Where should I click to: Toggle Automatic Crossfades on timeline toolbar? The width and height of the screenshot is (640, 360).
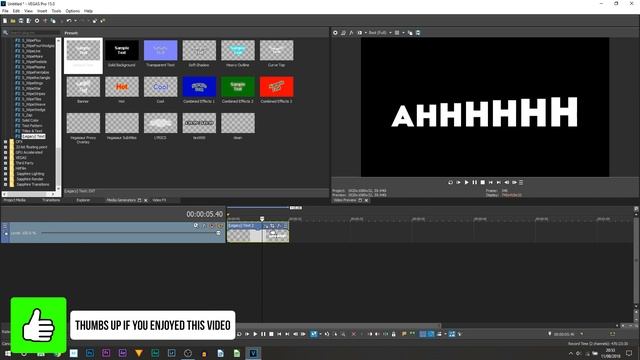click(x=431, y=334)
